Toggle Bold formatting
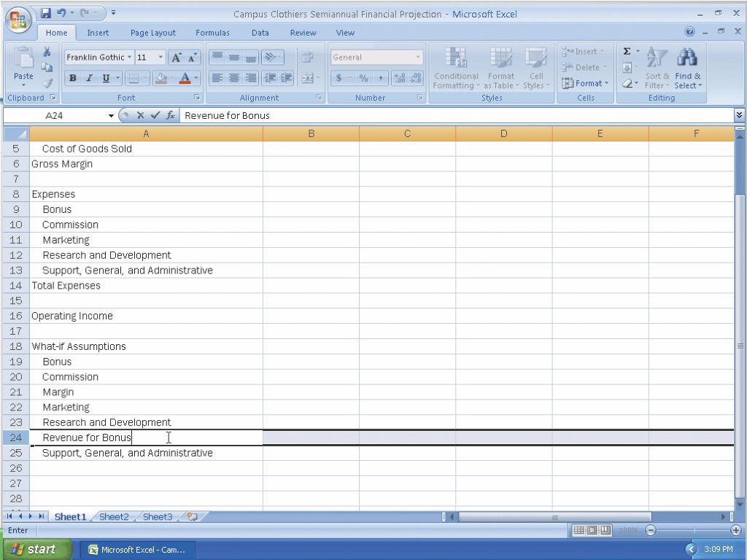 (73, 78)
